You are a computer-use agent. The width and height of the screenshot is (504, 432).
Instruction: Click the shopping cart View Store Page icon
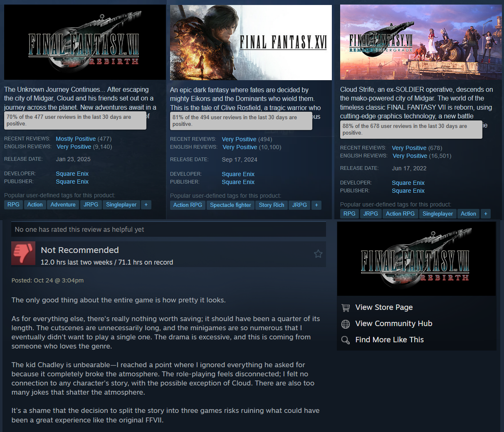[346, 308]
